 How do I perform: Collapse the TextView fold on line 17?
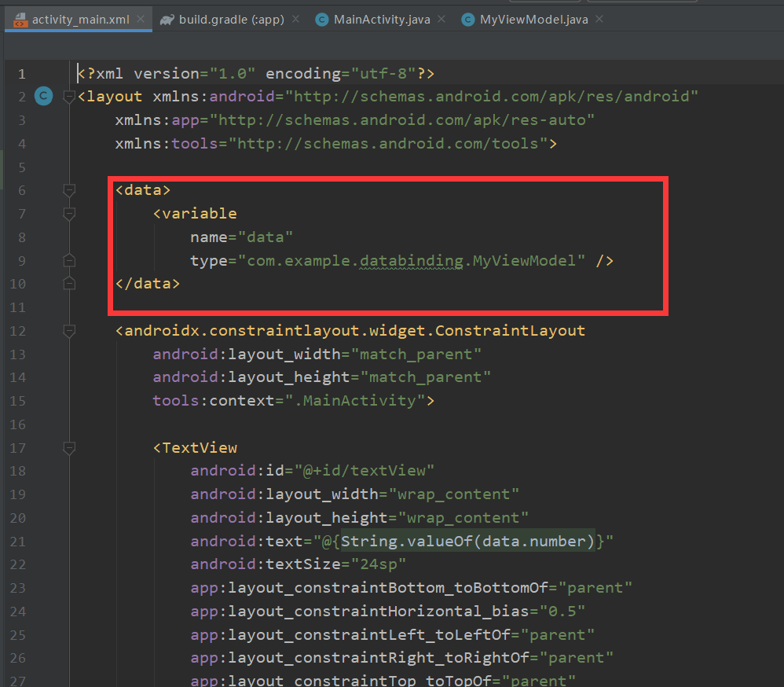coord(69,448)
